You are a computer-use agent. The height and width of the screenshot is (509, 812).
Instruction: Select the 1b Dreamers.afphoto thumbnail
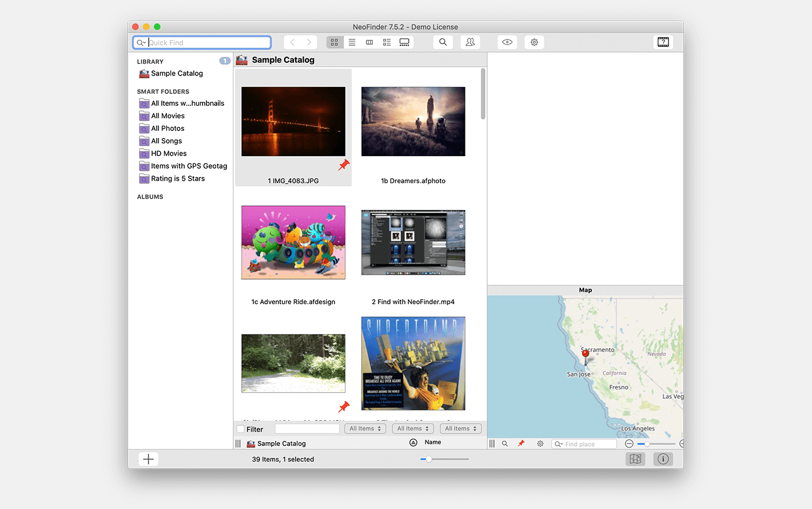[x=413, y=122]
